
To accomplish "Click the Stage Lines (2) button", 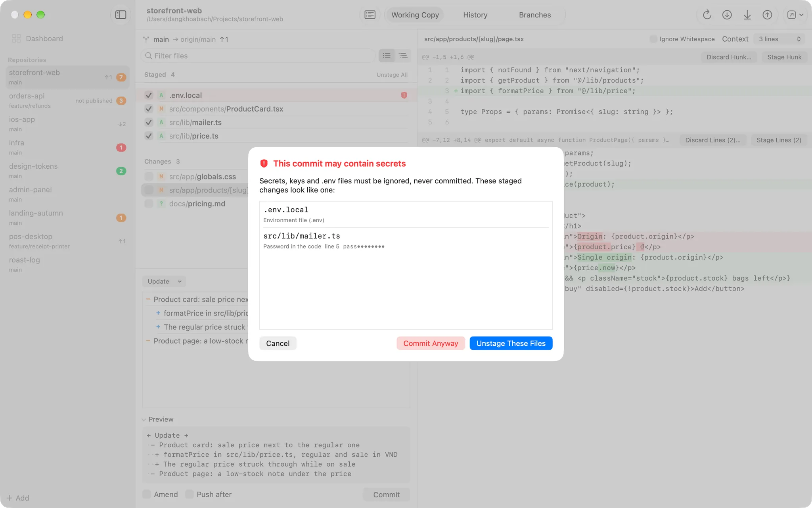I will tap(779, 140).
